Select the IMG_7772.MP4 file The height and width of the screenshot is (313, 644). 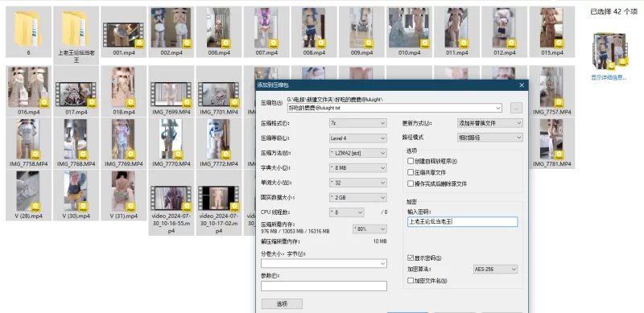[x=219, y=143]
